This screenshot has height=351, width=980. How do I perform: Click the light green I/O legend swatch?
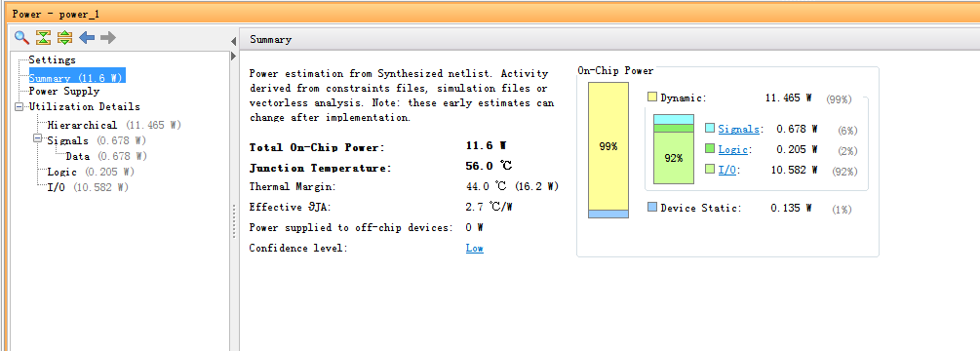(x=710, y=169)
